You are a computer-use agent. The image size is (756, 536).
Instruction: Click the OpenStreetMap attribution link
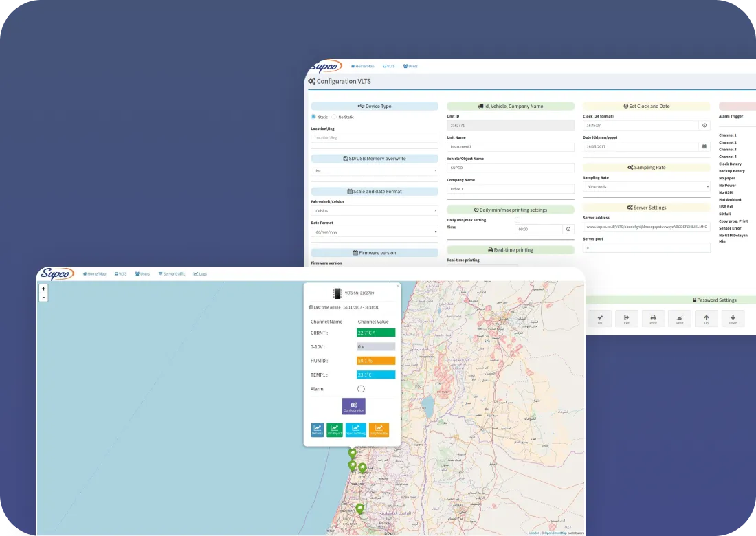pyautogui.click(x=555, y=533)
